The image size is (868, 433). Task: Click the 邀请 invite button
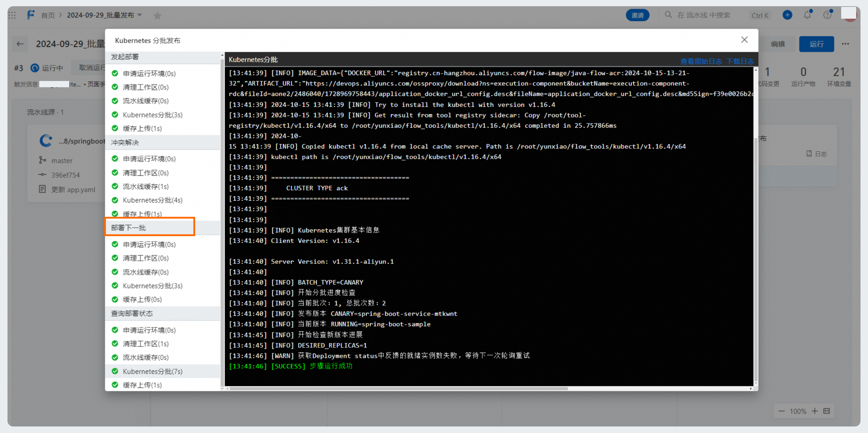click(637, 15)
